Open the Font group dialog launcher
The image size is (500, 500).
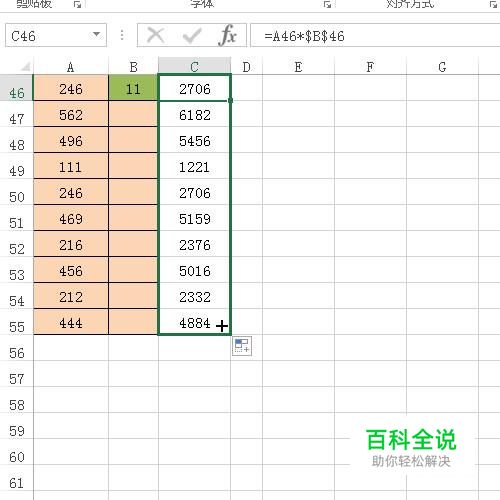coord(327,4)
